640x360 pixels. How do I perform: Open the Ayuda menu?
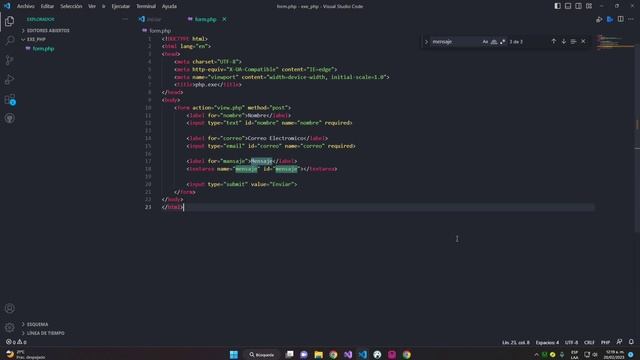click(x=169, y=6)
